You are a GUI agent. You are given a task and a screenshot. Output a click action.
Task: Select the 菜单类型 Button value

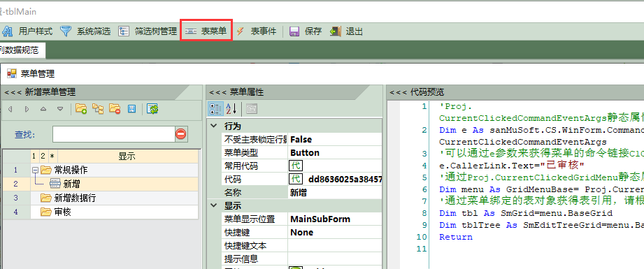pyautogui.click(x=335, y=153)
